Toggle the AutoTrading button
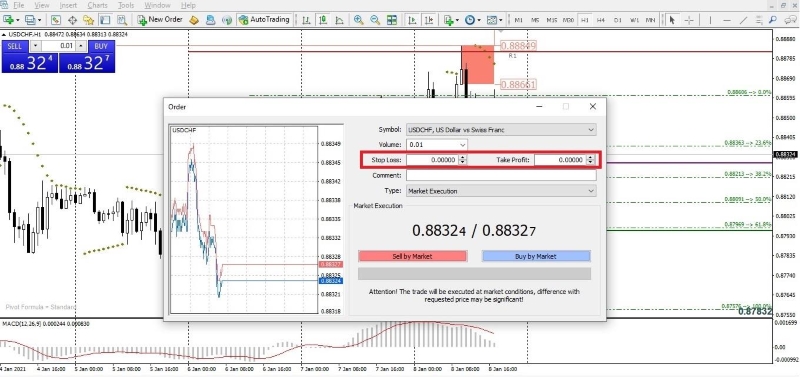Screen dimensions: 800x377 click(264, 20)
